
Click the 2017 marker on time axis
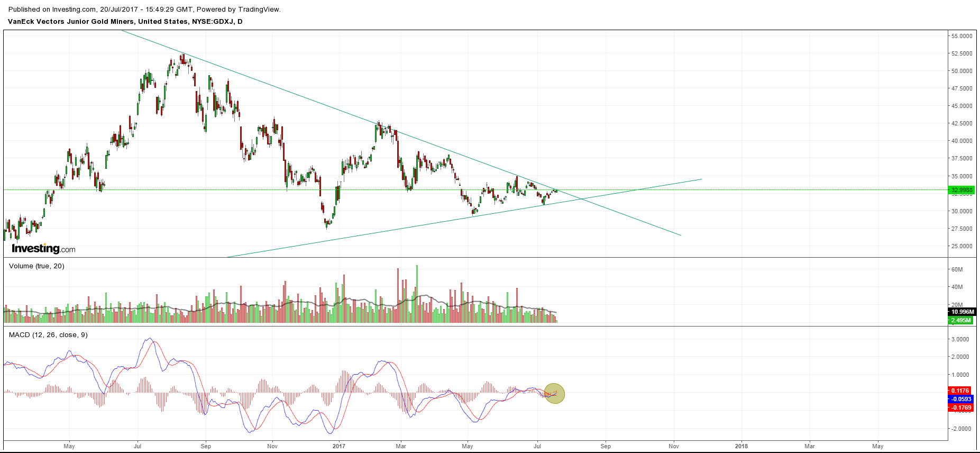pos(338,446)
